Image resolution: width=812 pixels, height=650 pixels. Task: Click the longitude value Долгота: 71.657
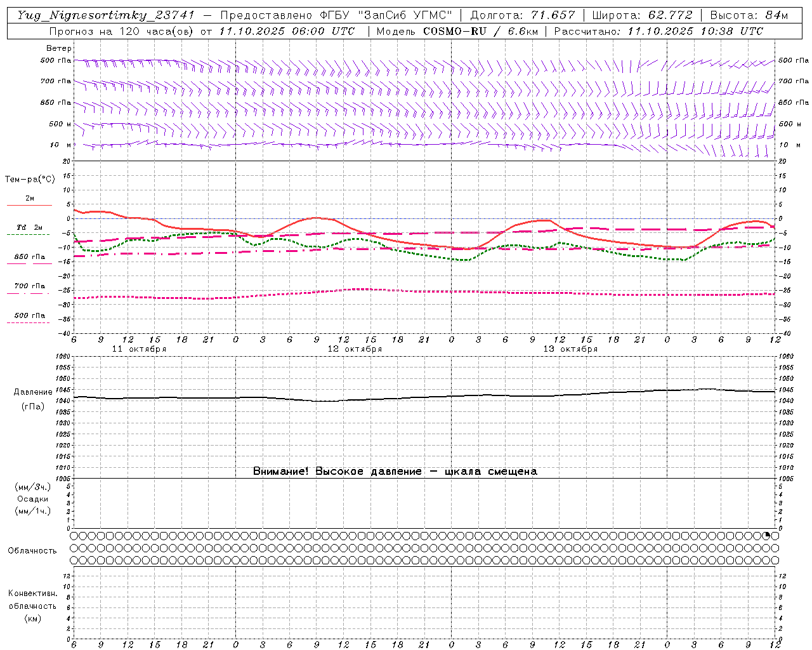[x=523, y=15]
